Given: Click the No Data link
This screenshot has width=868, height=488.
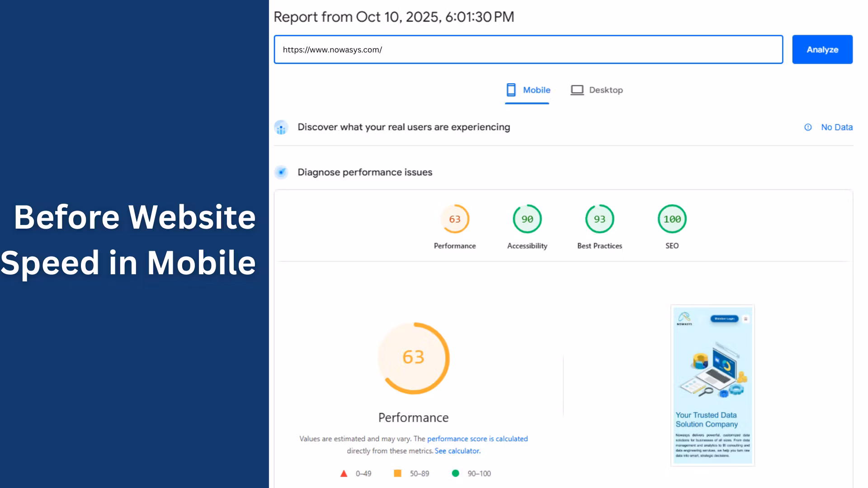Looking at the screenshot, I should click(836, 127).
